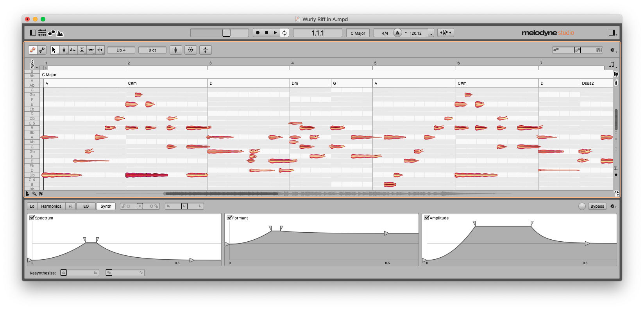Click the metronome icon

click(x=397, y=33)
